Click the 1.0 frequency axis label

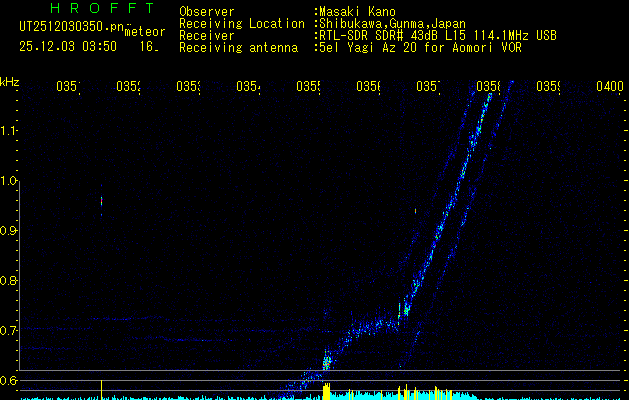(x=10, y=181)
